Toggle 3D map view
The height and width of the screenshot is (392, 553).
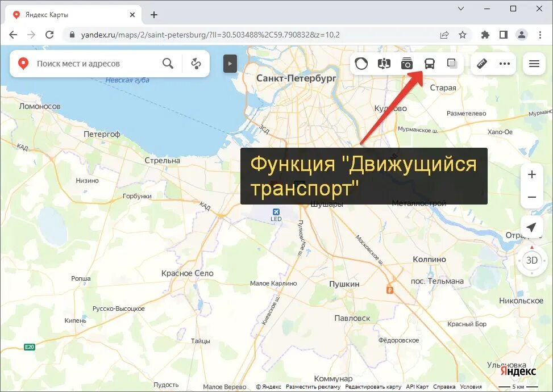coord(531,261)
